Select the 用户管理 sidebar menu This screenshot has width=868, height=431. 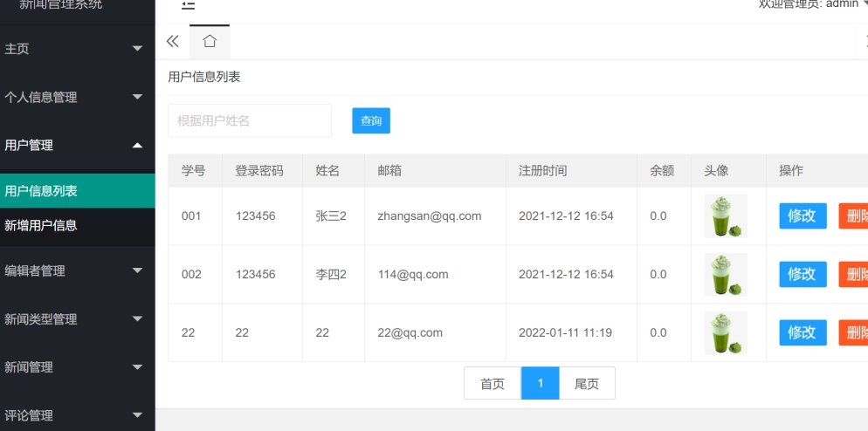tap(78, 146)
